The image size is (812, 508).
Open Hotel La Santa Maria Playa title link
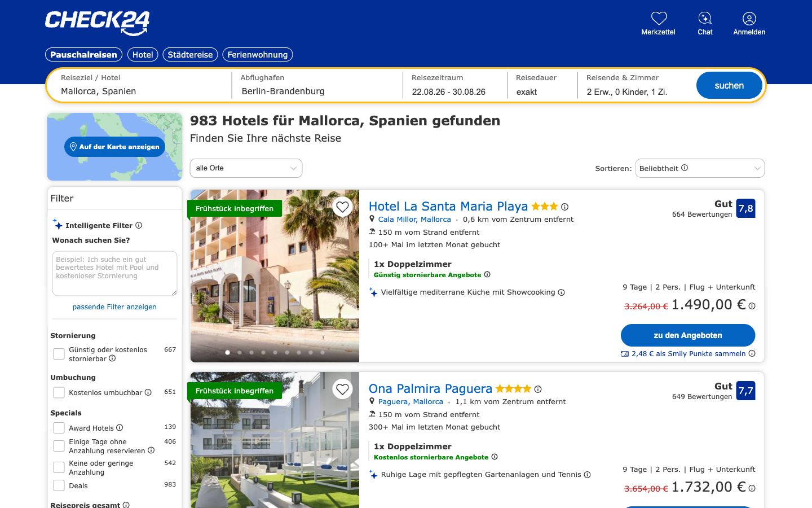pyautogui.click(x=448, y=207)
